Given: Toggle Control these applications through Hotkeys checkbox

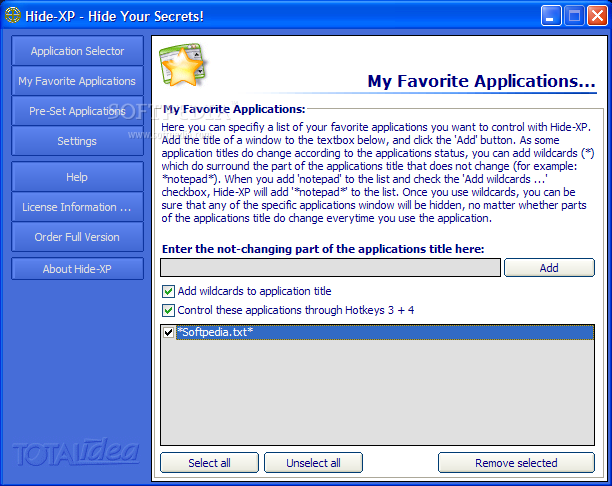Looking at the screenshot, I should (x=168, y=310).
